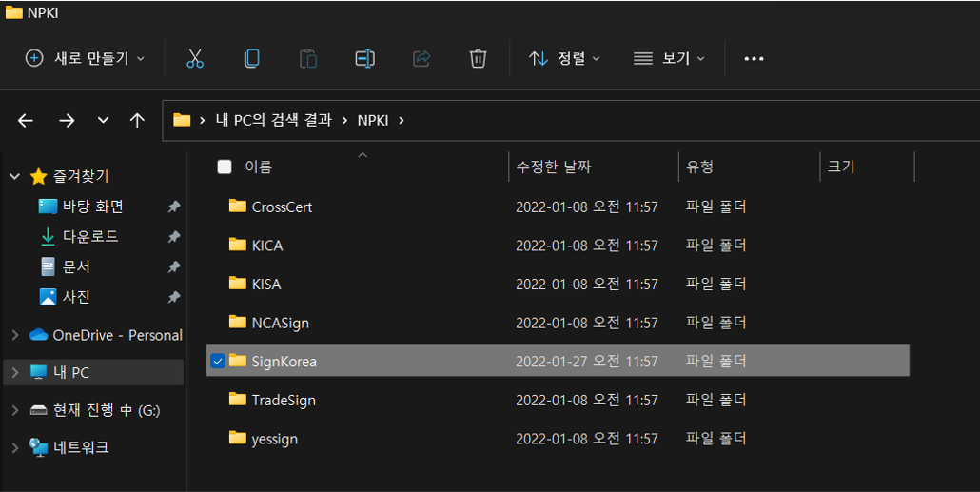980x492 pixels.
Task: Select the KICA folder name
Action: click(x=267, y=246)
